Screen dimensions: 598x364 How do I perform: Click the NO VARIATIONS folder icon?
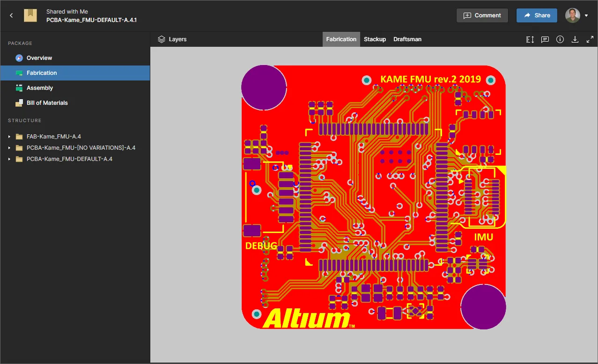point(19,148)
